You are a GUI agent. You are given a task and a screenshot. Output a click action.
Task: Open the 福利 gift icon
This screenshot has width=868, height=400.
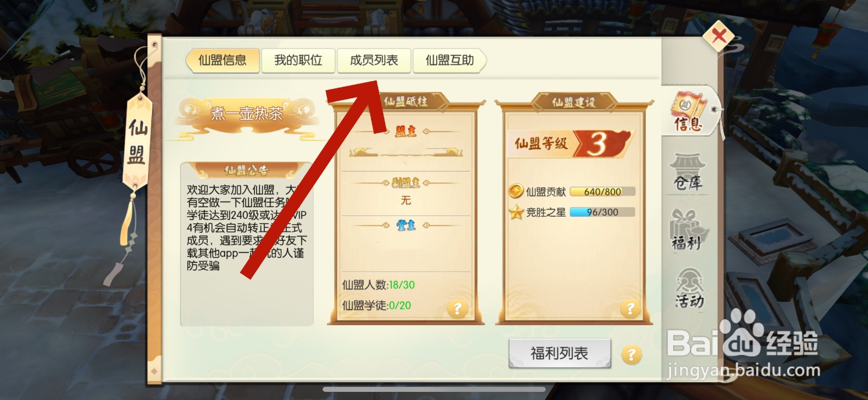pyautogui.click(x=688, y=230)
